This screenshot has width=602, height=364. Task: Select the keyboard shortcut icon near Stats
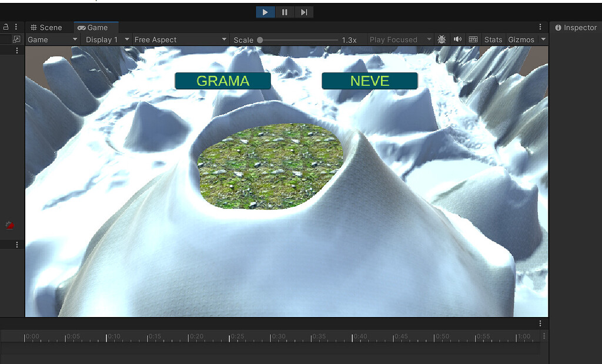click(473, 39)
